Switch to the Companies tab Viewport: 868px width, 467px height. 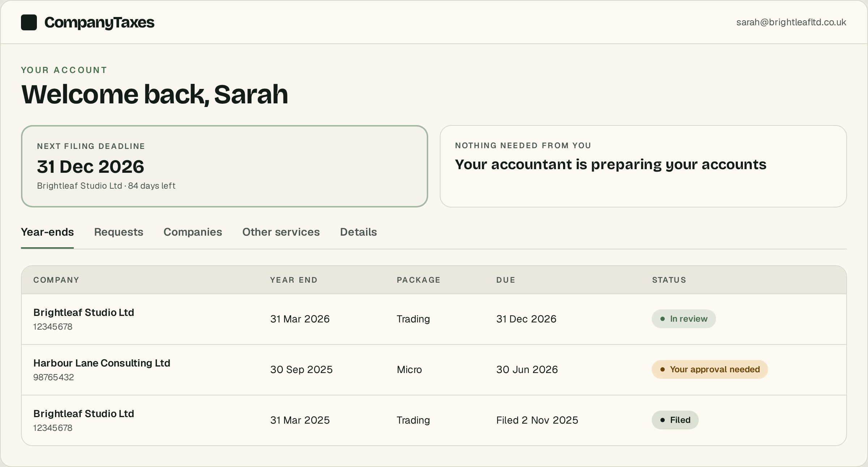click(x=193, y=232)
